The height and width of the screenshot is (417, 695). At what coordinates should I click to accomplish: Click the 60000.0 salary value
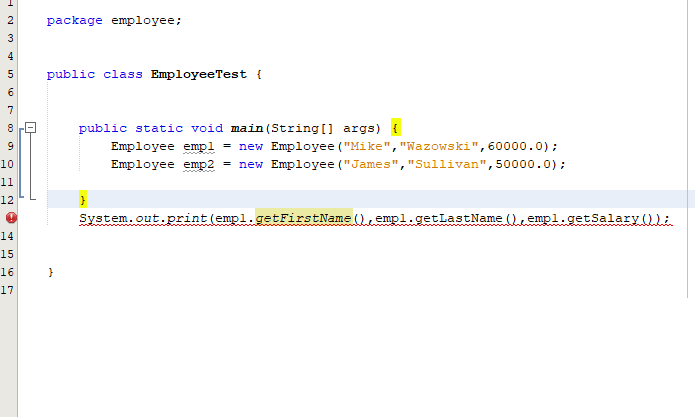(x=515, y=146)
